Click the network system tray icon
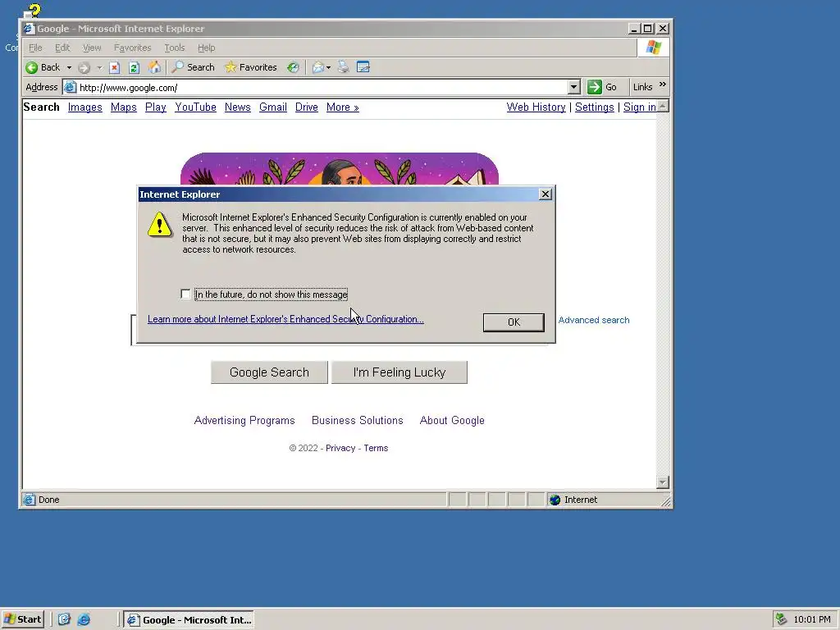Viewport: 840px width, 630px height. click(x=782, y=619)
